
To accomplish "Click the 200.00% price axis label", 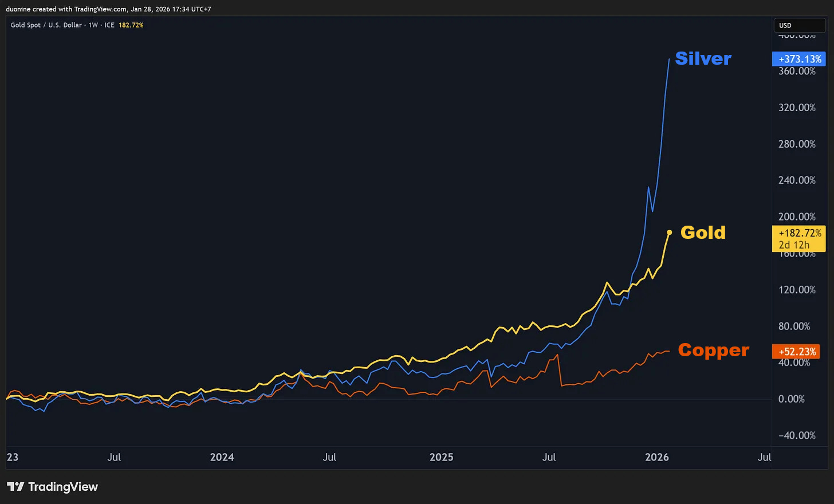I will 797,216.
